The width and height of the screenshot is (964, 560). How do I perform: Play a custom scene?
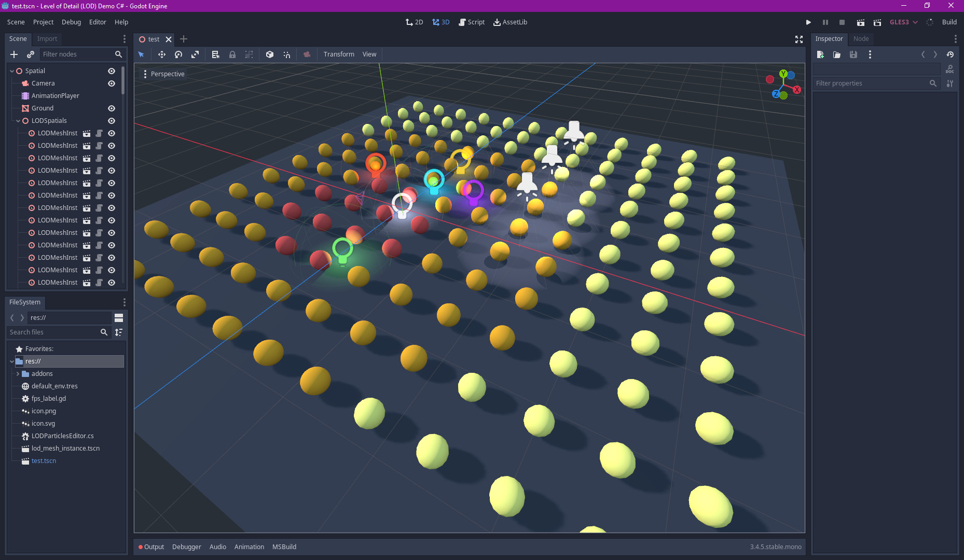[877, 22]
